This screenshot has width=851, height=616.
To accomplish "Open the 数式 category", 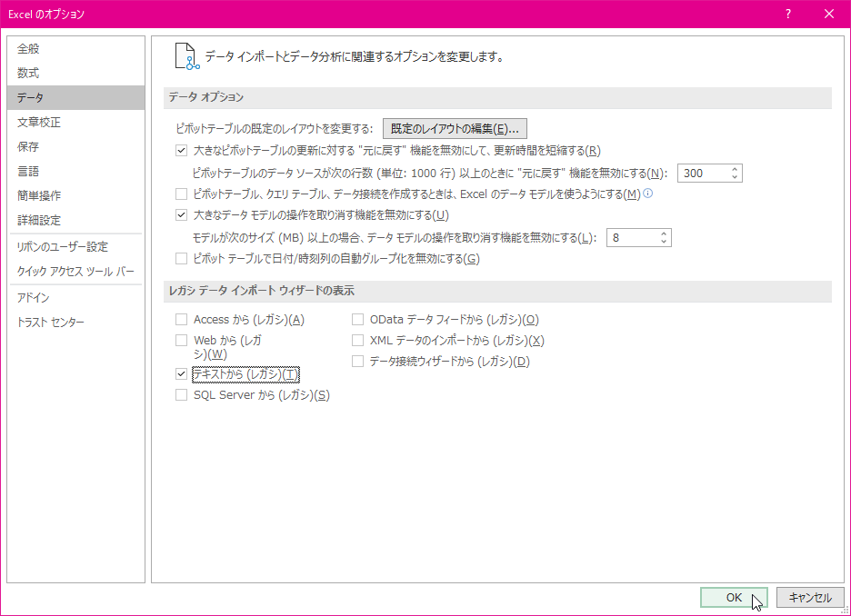I will coord(76,73).
